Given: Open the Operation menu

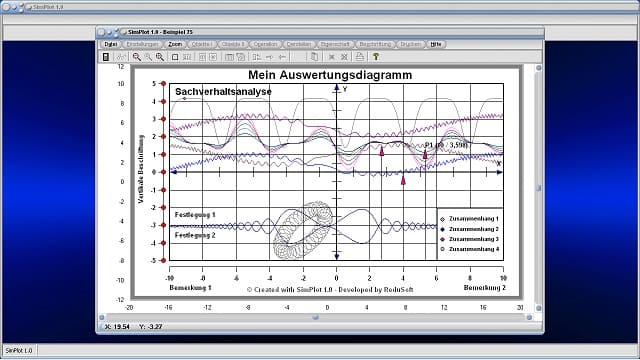Looking at the screenshot, I should pos(265,44).
